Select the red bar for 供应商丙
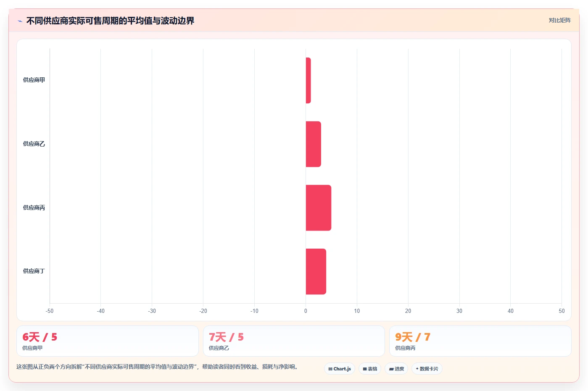Screen dimensions: 588x391 (318, 208)
